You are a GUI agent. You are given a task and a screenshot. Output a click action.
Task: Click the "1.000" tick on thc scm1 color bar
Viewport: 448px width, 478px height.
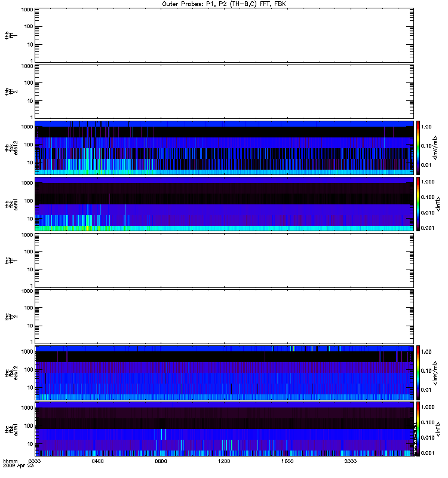tap(428, 407)
